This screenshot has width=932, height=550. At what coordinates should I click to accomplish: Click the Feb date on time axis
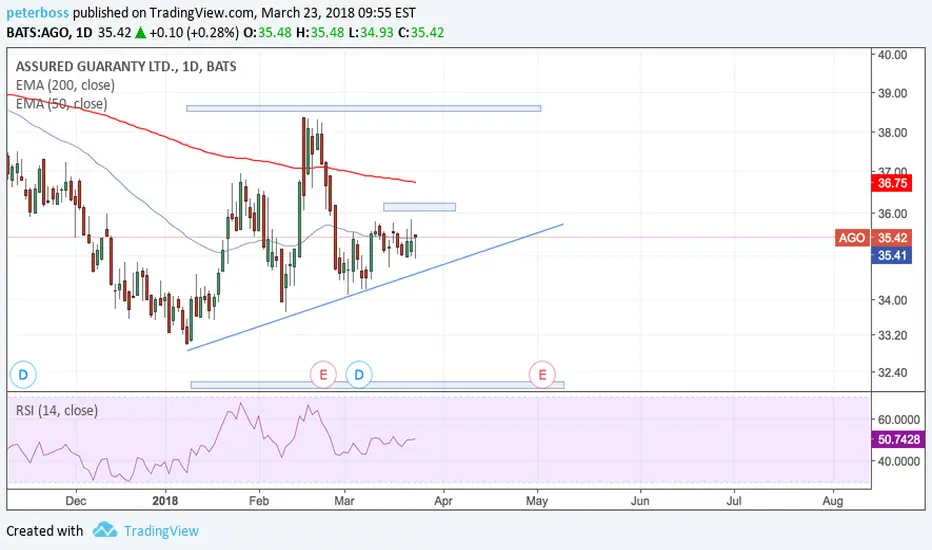pyautogui.click(x=259, y=501)
